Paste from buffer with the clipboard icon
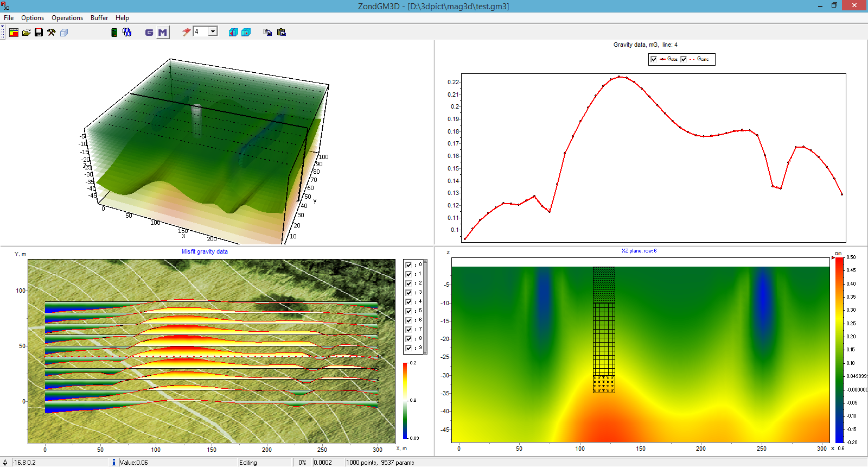868x467 pixels. coord(281,33)
